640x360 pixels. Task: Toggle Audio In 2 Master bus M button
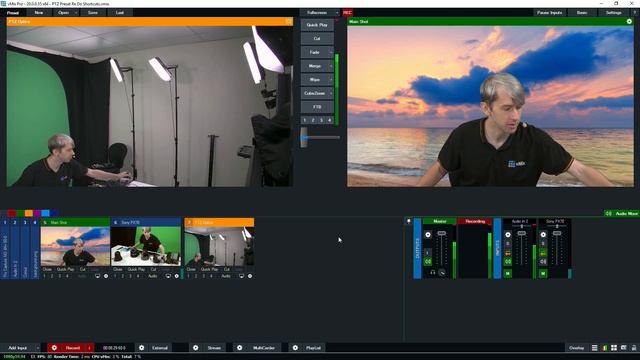(x=508, y=273)
